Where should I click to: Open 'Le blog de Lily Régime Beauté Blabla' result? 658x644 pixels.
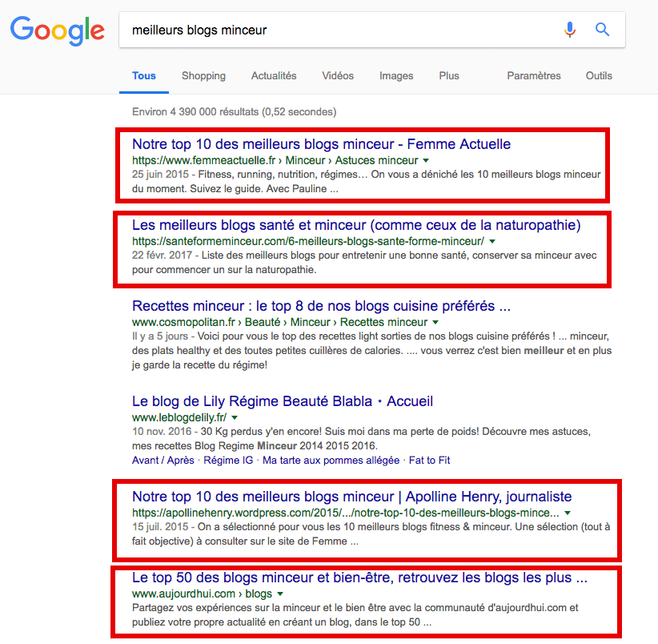(x=283, y=401)
